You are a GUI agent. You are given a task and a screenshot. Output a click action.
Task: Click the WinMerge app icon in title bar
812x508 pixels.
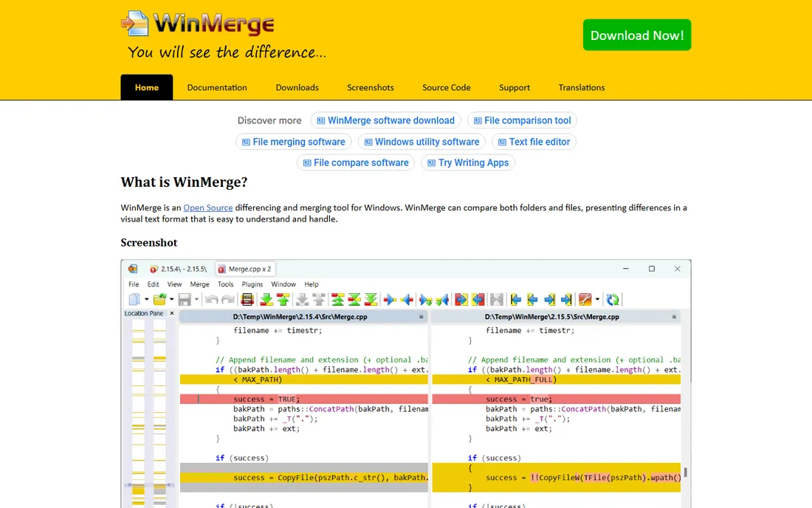[x=133, y=269]
